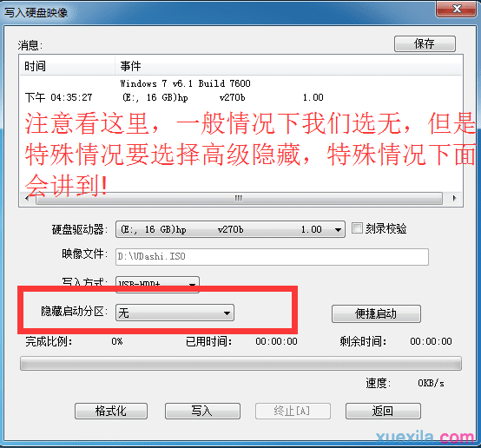This screenshot has height=448, width=481.
Task: Click the 映像文件 path input field
Action: pos(272,257)
